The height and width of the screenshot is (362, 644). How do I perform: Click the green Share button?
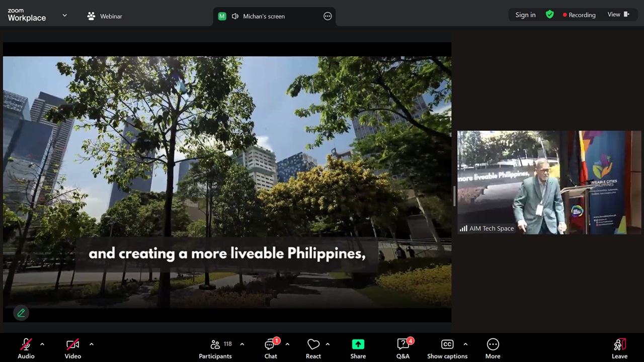pyautogui.click(x=358, y=348)
